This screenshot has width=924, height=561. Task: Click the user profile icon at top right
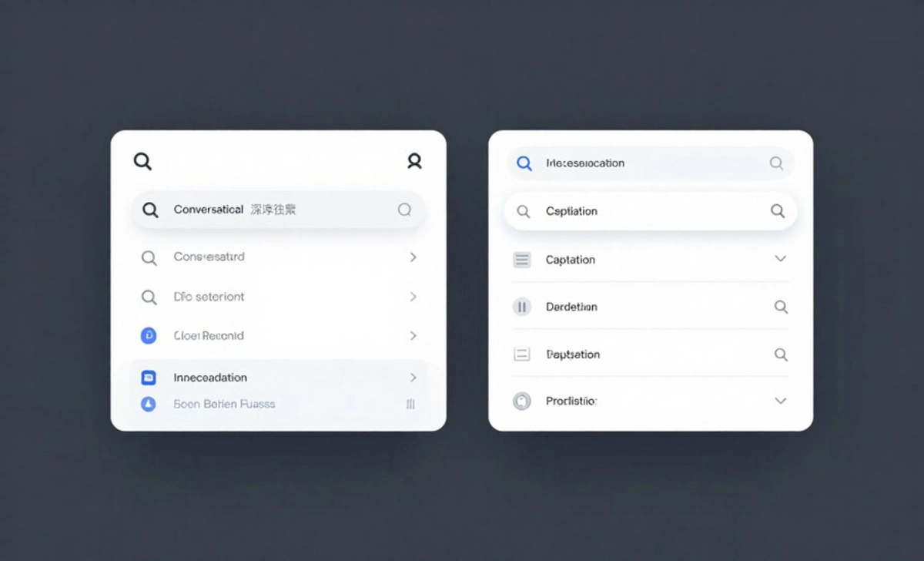point(414,161)
